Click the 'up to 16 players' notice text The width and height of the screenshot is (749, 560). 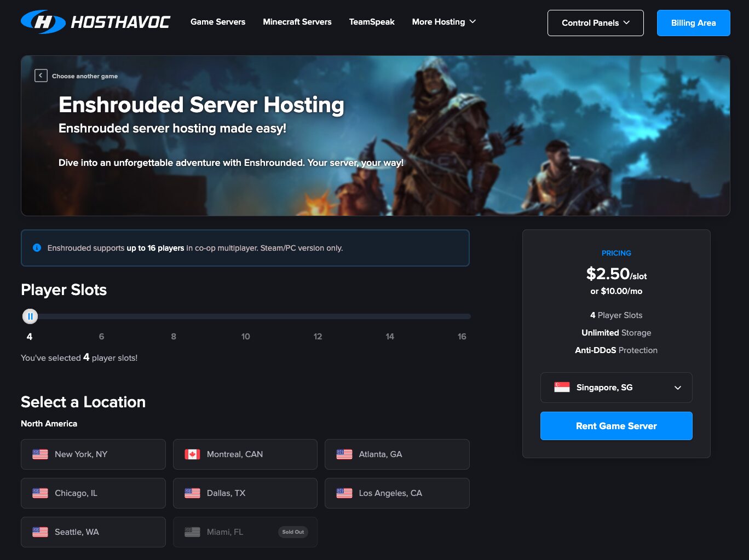tap(155, 248)
